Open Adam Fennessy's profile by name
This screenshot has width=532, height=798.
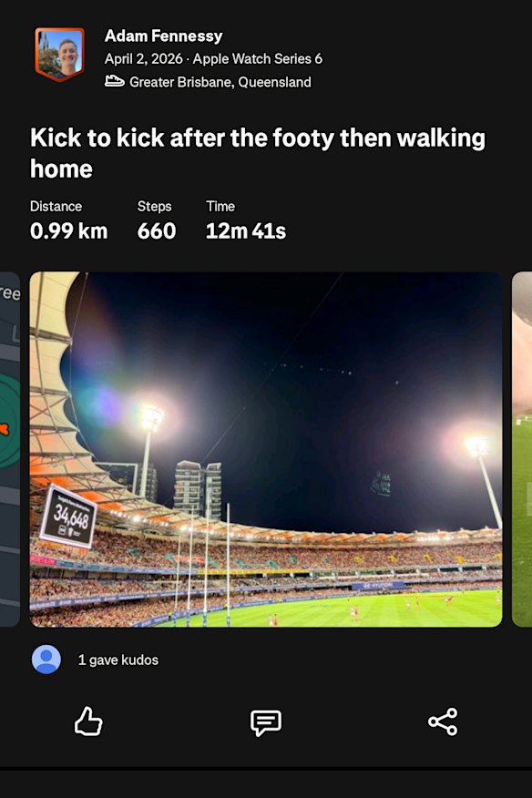(x=163, y=36)
